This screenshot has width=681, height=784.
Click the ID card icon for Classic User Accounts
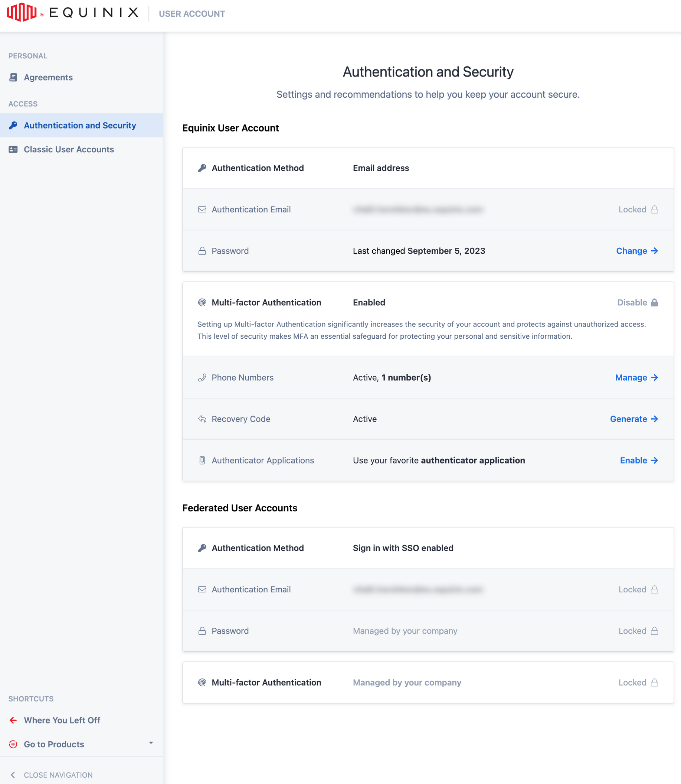pyautogui.click(x=13, y=149)
